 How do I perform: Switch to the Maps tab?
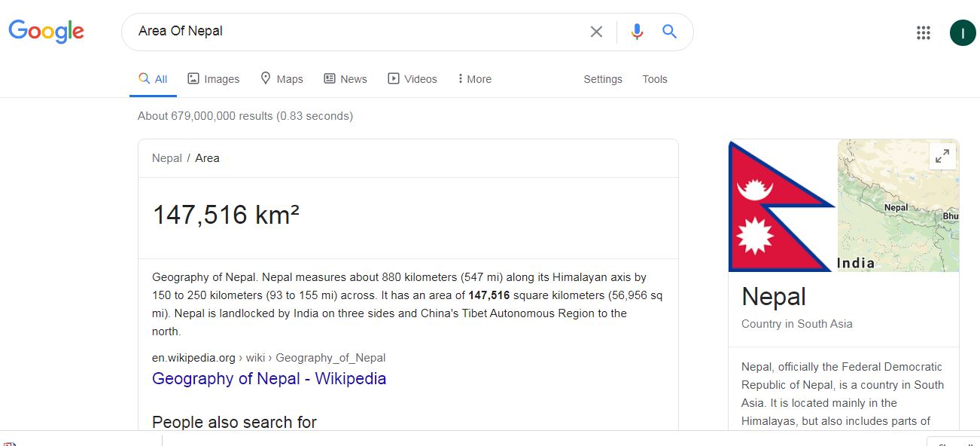click(282, 79)
